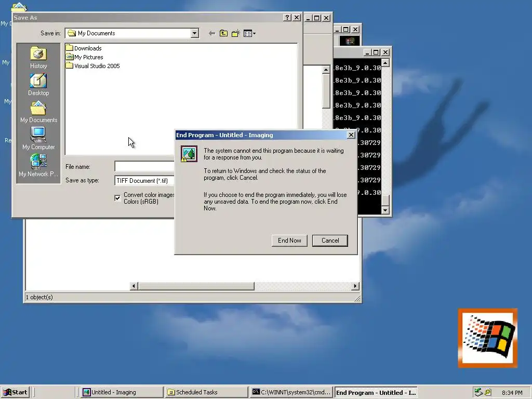
Task: Select the Visual Studio 2005 folder
Action: (x=93, y=66)
